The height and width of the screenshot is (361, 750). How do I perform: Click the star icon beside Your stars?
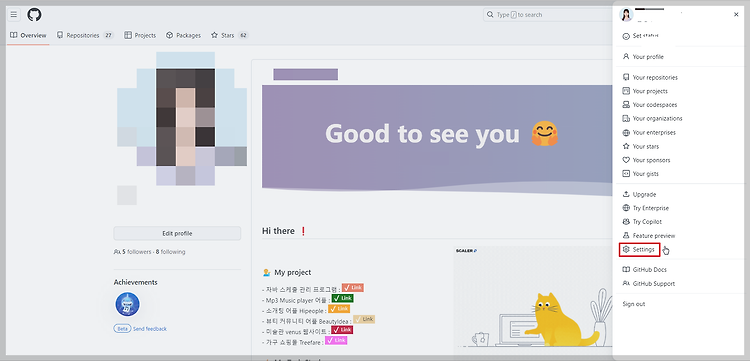(x=626, y=146)
